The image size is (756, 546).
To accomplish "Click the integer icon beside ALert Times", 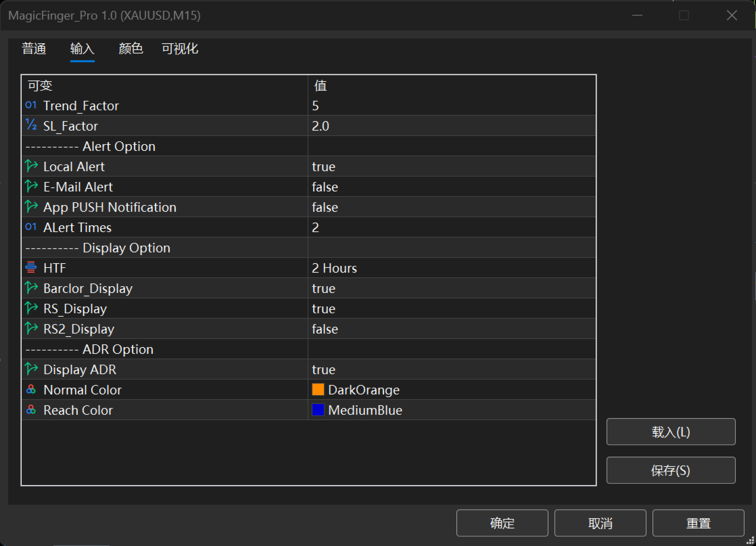I will pos(31,227).
